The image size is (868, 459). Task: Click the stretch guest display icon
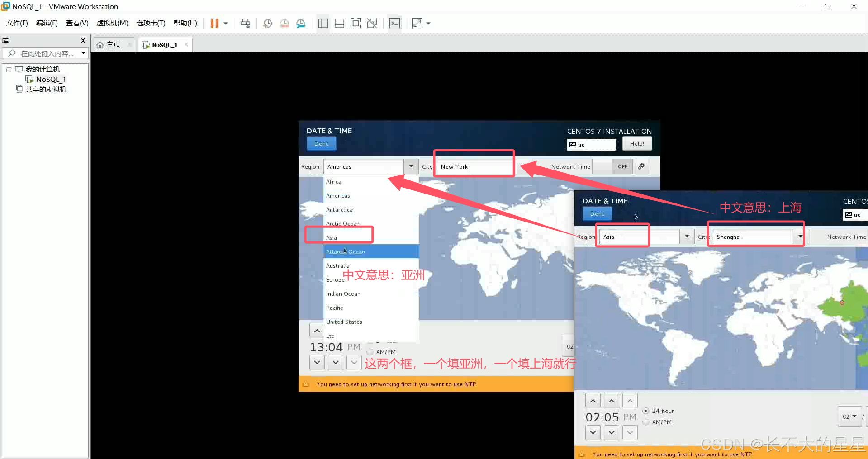pyautogui.click(x=417, y=24)
